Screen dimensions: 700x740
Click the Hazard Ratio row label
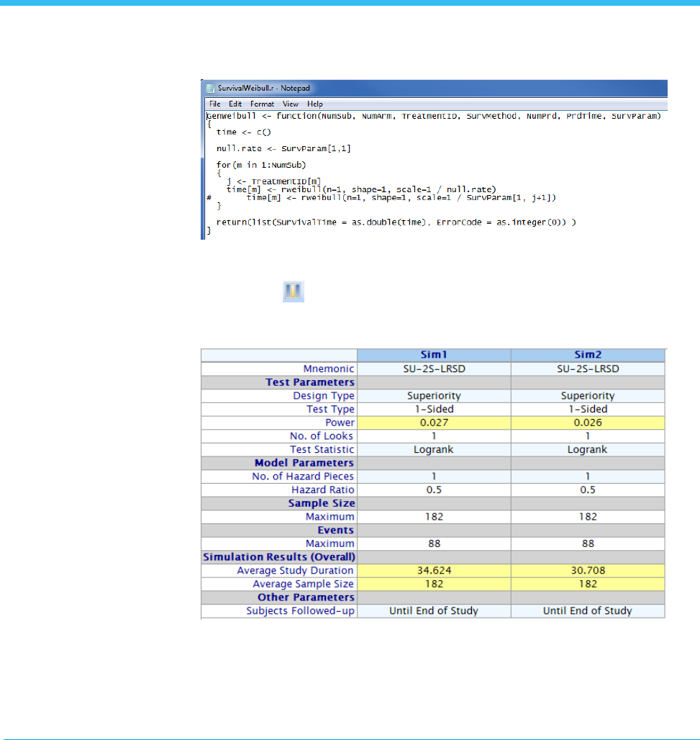[322, 490]
